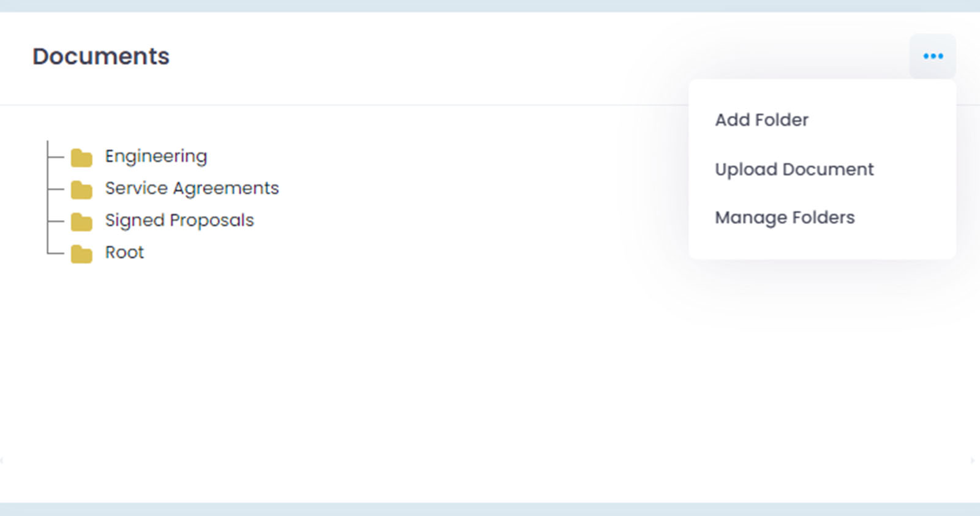980x516 pixels.
Task: Select the Signed Proposals folder name
Action: coord(179,220)
